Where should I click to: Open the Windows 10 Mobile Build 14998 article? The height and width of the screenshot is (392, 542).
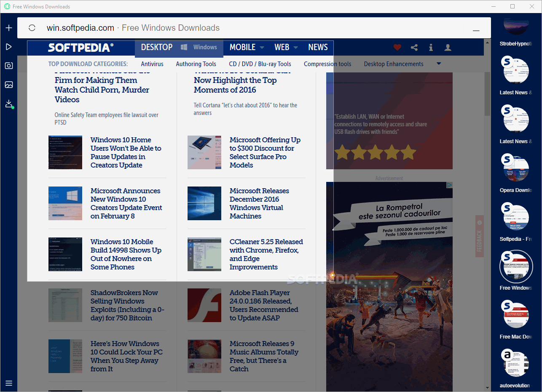(x=126, y=254)
